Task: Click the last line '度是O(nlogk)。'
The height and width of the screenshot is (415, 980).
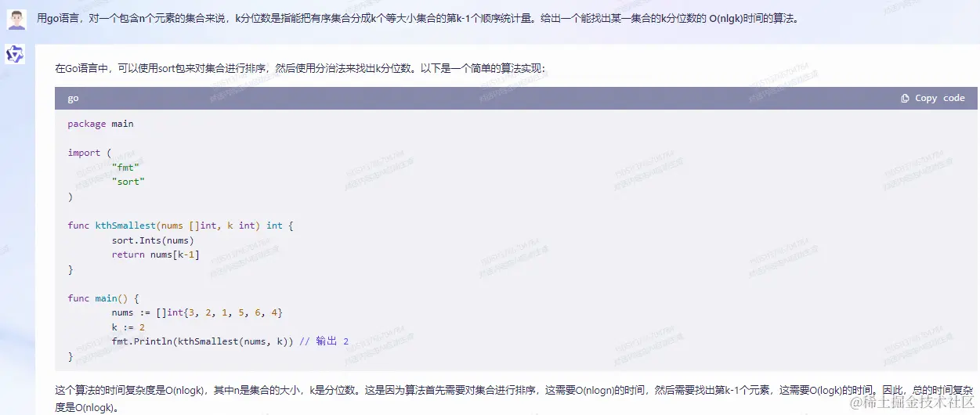Action: pyautogui.click(x=88, y=408)
